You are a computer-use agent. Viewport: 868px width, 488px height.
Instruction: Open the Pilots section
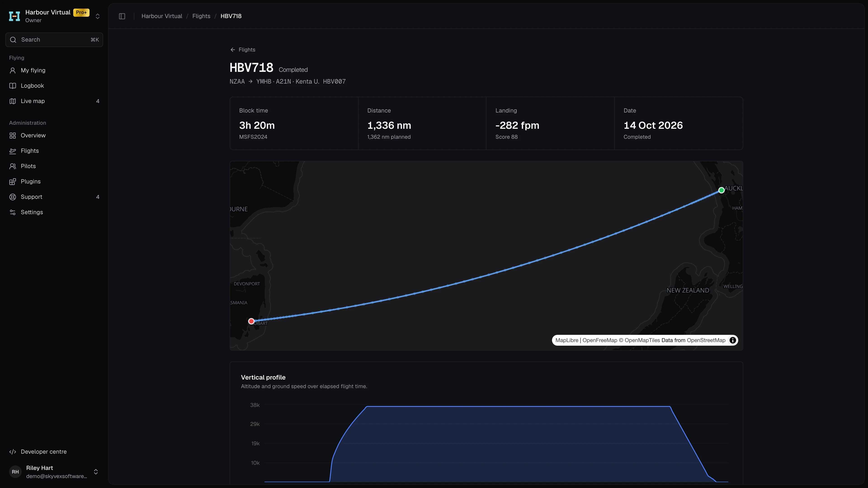54,166
